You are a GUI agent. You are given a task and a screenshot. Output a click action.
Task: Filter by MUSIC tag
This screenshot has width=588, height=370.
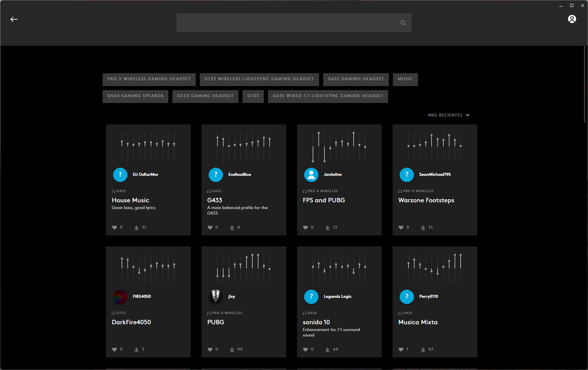point(405,79)
